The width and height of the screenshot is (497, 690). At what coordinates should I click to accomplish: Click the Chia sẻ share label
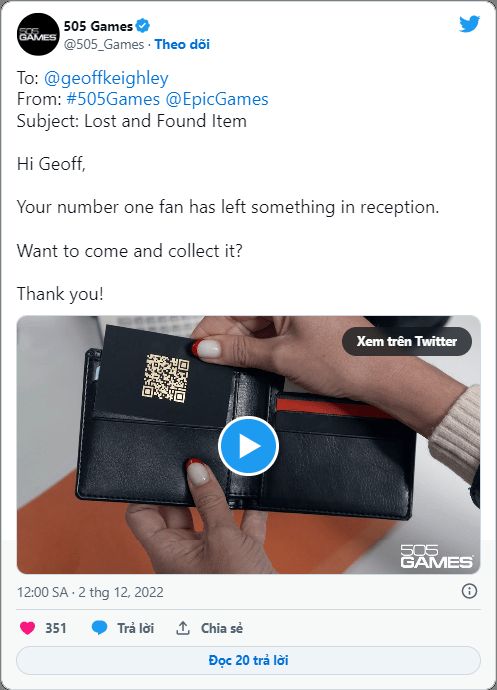tap(222, 628)
